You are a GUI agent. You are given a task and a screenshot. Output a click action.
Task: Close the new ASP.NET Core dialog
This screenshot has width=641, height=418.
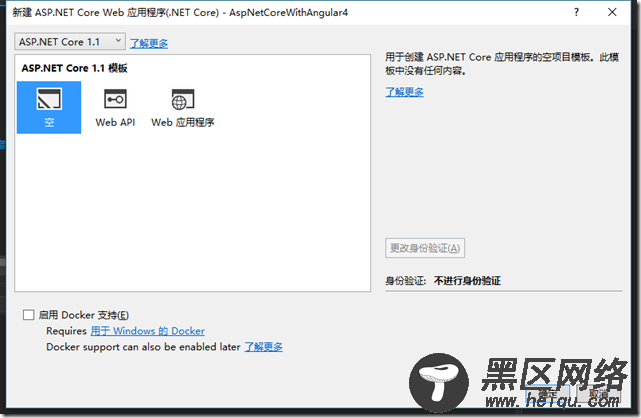(612, 12)
